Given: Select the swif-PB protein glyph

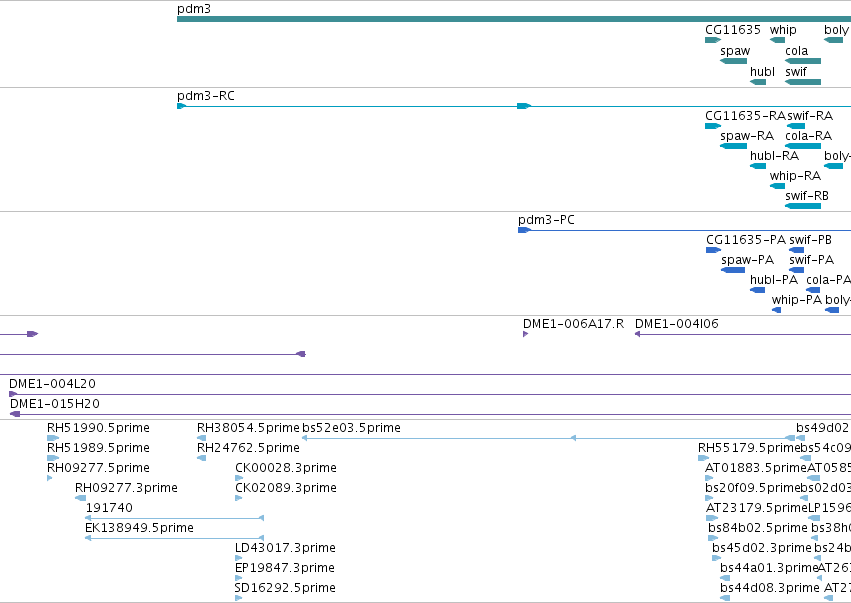Looking at the screenshot, I should [796, 250].
